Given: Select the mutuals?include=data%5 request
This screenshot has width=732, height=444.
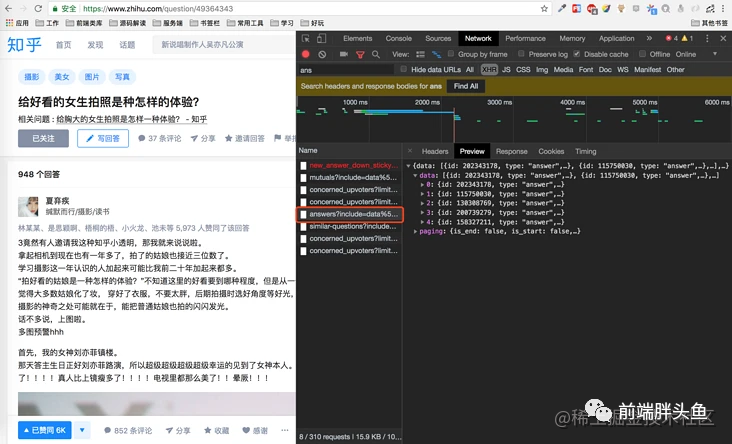Looking at the screenshot, I should pyautogui.click(x=350, y=177).
